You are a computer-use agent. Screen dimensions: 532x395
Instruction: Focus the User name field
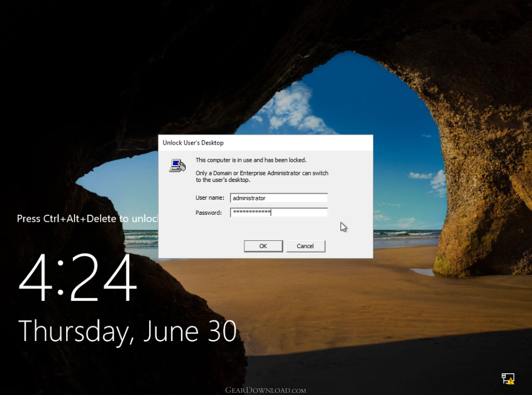[x=279, y=198]
